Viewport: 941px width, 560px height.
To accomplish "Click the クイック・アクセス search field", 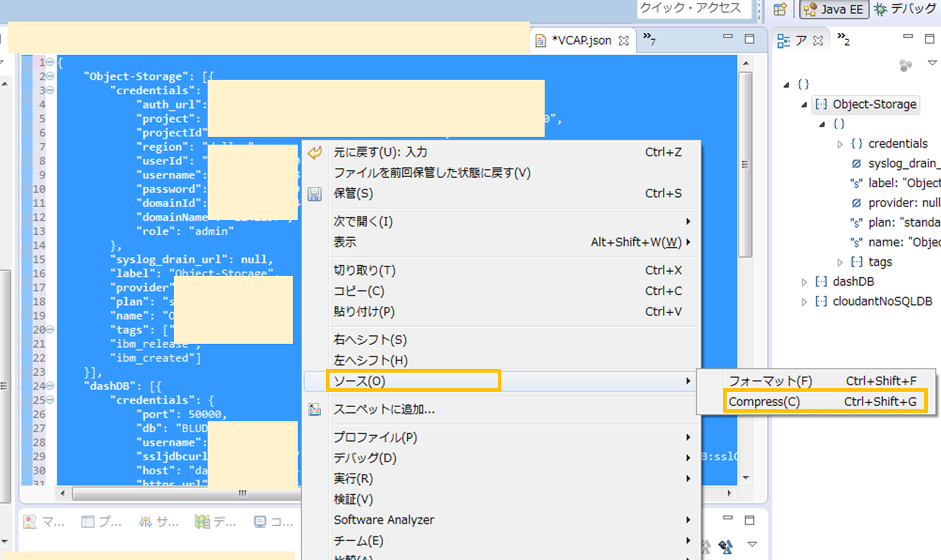I will pos(694,9).
